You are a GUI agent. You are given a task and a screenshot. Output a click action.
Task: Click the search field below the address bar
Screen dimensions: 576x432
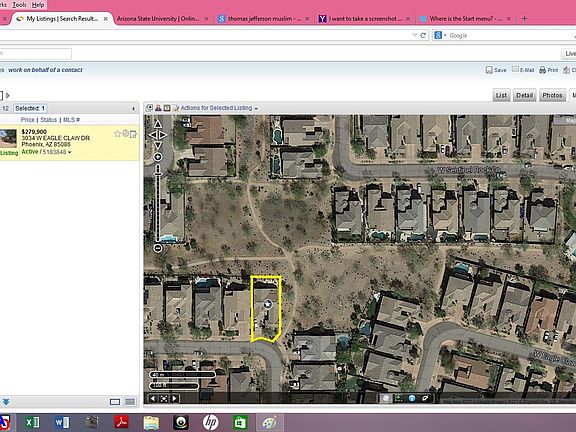(x=35, y=54)
